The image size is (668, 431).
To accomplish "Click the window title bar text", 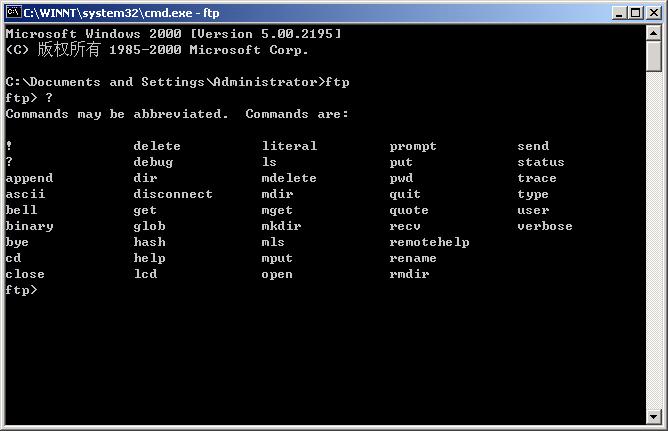I will point(121,13).
